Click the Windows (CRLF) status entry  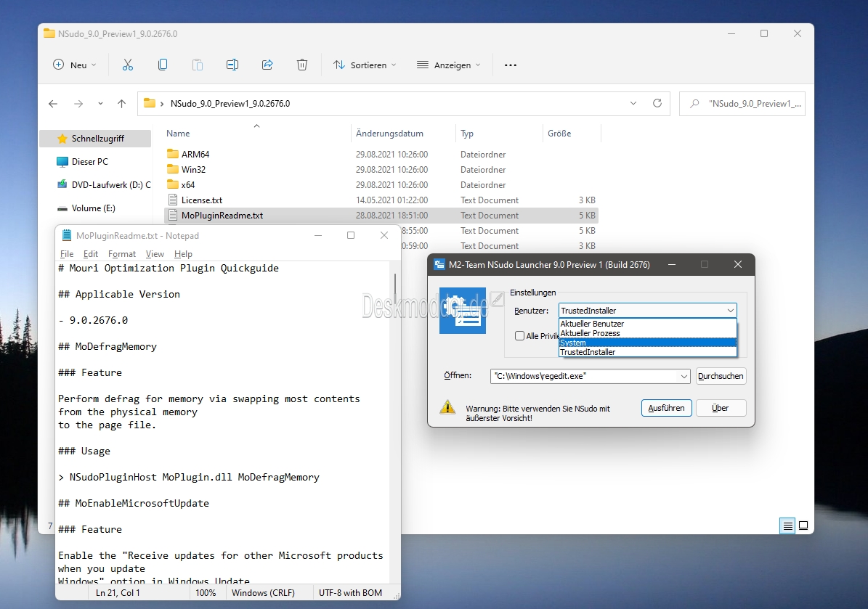(x=263, y=592)
